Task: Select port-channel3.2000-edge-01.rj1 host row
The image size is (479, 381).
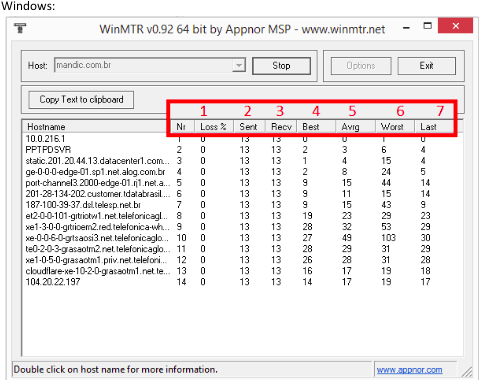Action: point(242,183)
